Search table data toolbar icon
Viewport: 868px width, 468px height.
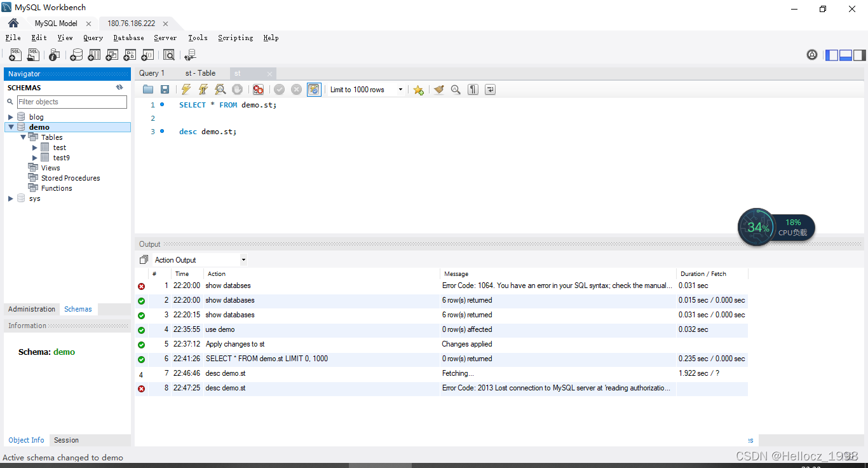point(168,55)
